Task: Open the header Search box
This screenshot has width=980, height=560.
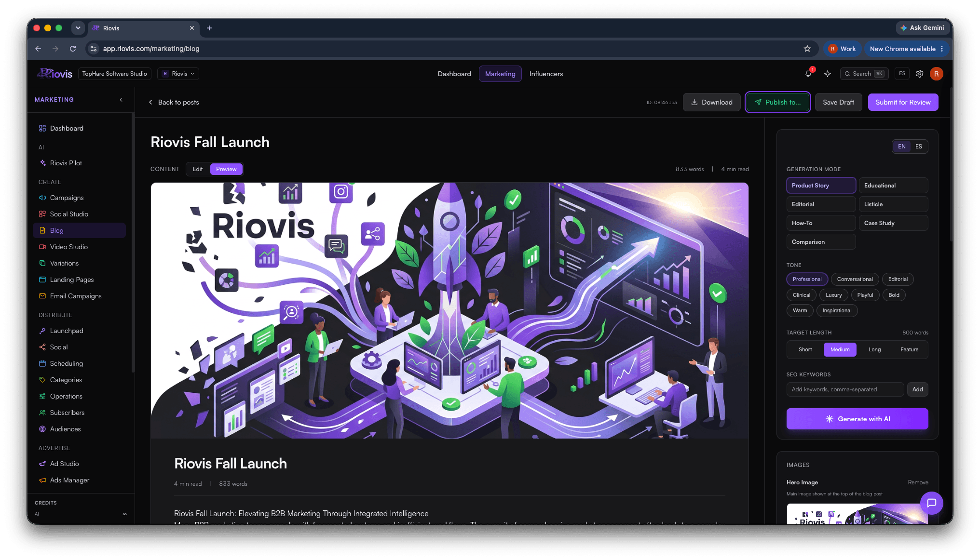Action: click(x=864, y=74)
